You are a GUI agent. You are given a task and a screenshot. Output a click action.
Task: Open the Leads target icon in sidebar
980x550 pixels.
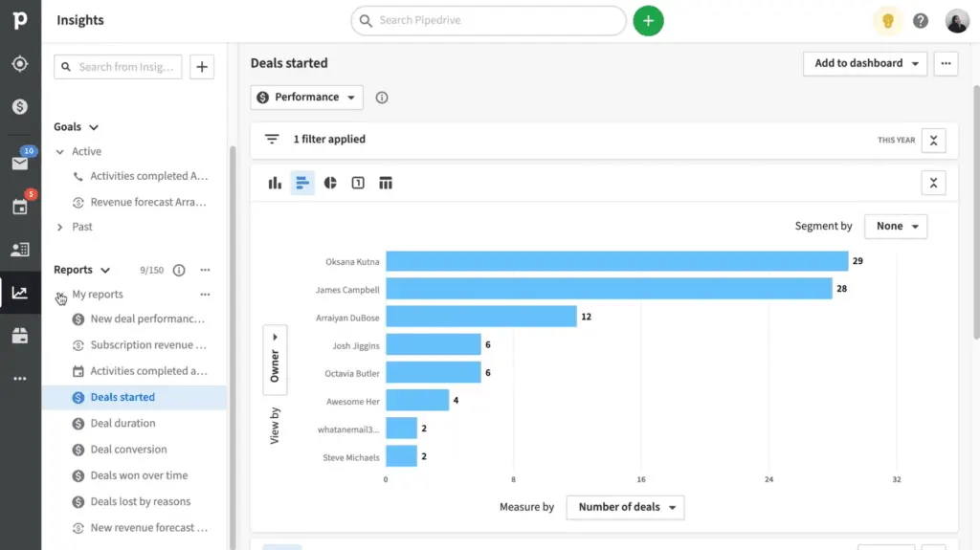[x=20, y=64]
